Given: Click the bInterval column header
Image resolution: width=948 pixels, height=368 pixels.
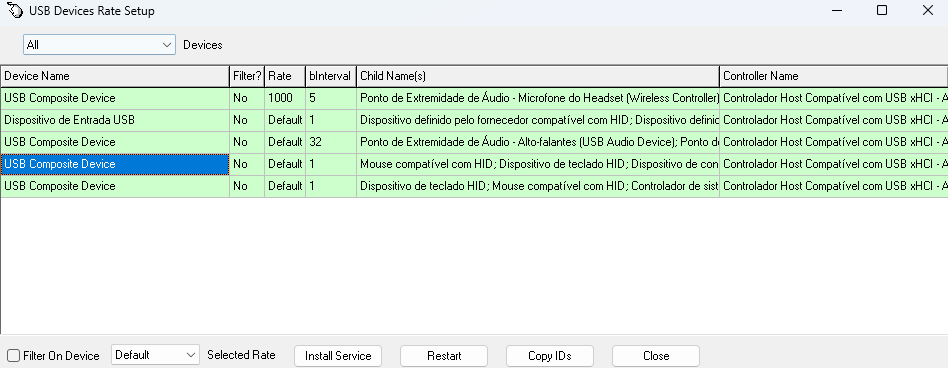Looking at the screenshot, I should 331,76.
